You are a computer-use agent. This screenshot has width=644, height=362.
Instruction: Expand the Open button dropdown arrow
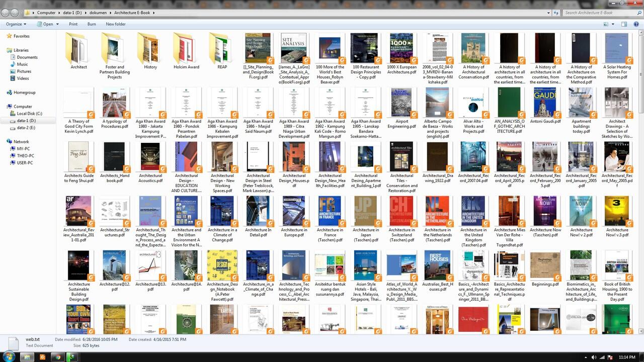click(58, 24)
